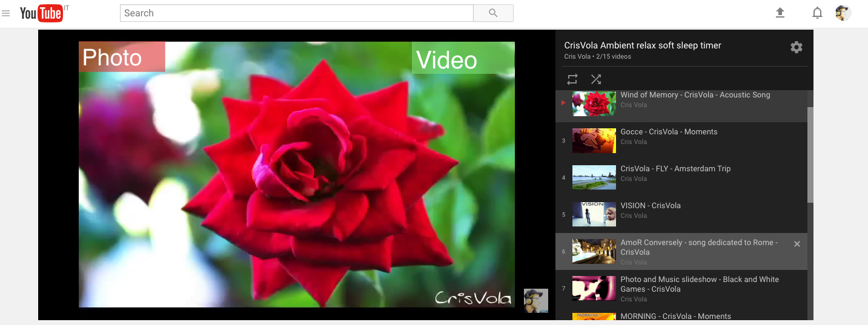Click the YouTube logo

point(41,13)
